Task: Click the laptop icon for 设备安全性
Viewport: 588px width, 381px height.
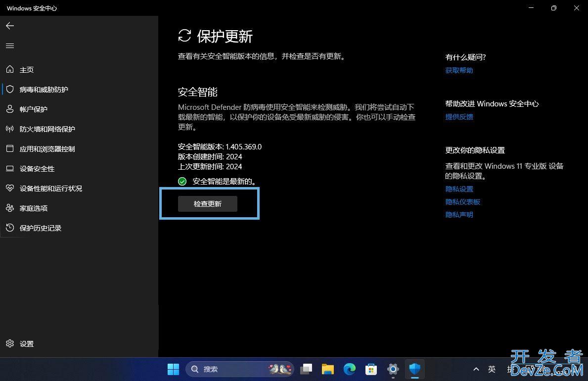Action: [10, 169]
